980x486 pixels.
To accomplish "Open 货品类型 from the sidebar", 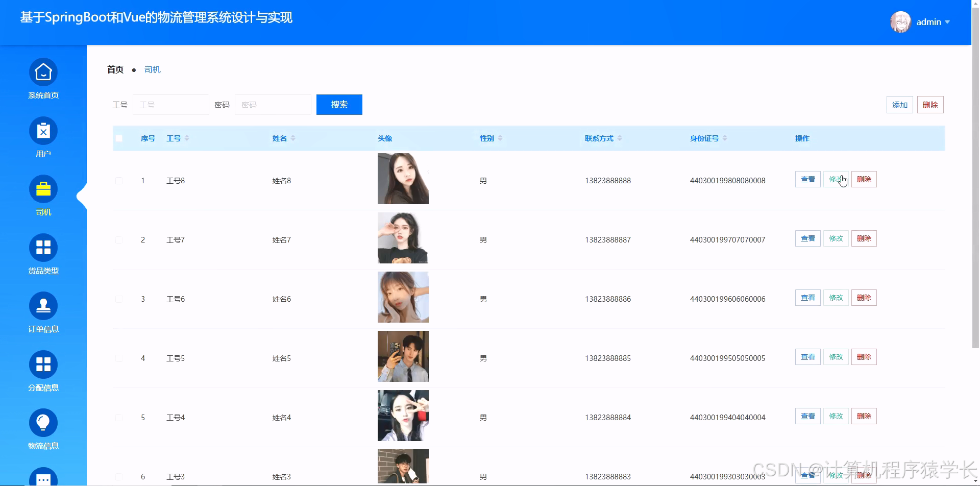I will point(43,247).
